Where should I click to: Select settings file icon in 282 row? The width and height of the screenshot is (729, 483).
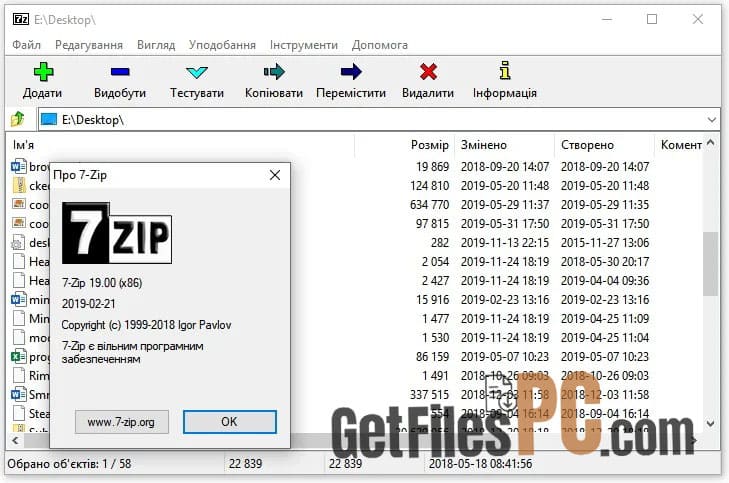coord(18,243)
